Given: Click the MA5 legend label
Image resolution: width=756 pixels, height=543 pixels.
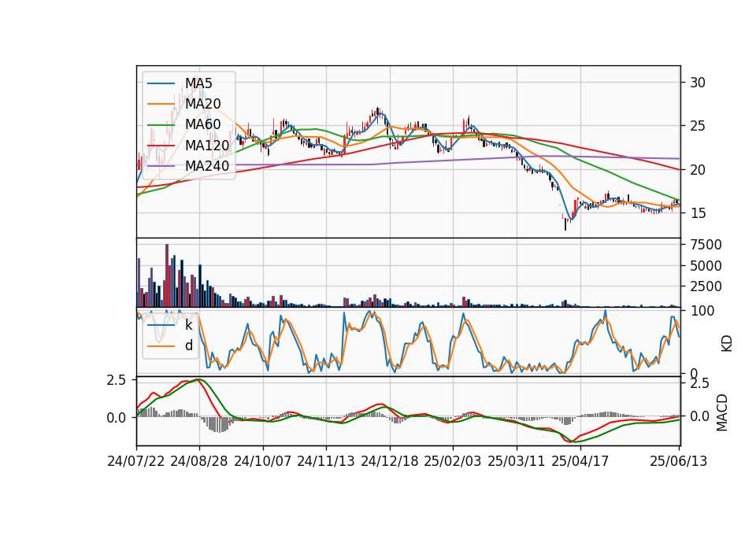Looking at the screenshot, I should 198,83.
